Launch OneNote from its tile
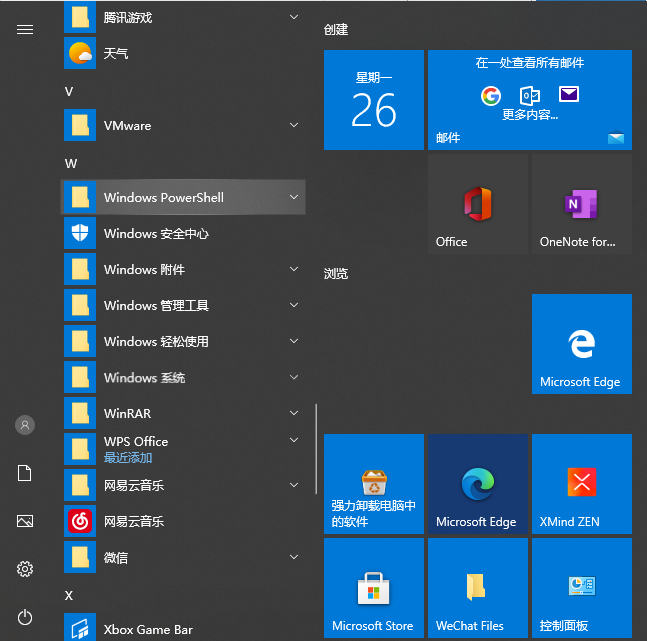The width and height of the screenshot is (647, 641). click(581, 204)
